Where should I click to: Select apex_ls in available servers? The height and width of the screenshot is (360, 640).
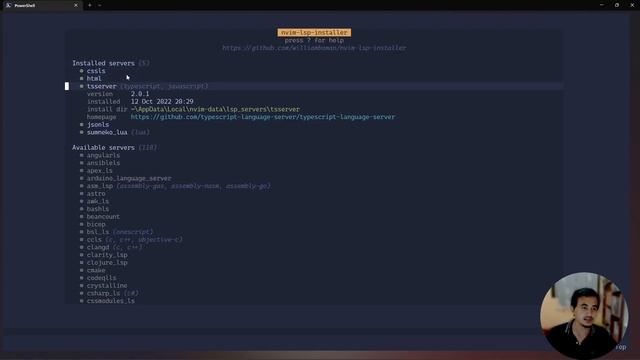click(x=100, y=171)
